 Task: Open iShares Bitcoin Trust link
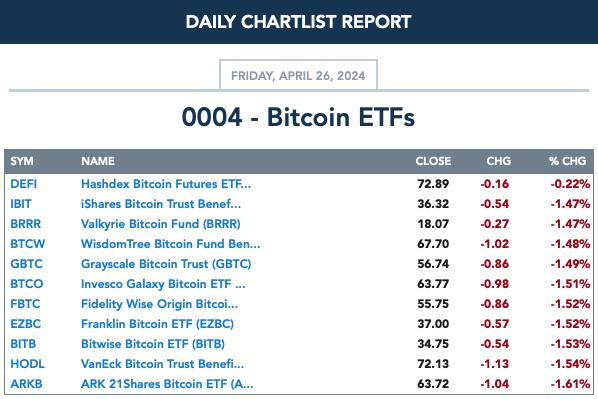click(161, 204)
